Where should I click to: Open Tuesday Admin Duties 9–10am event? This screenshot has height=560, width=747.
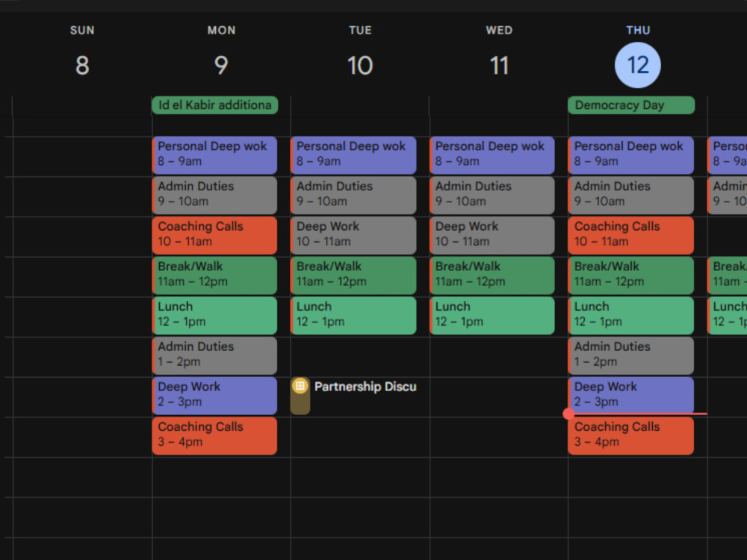pyautogui.click(x=353, y=195)
